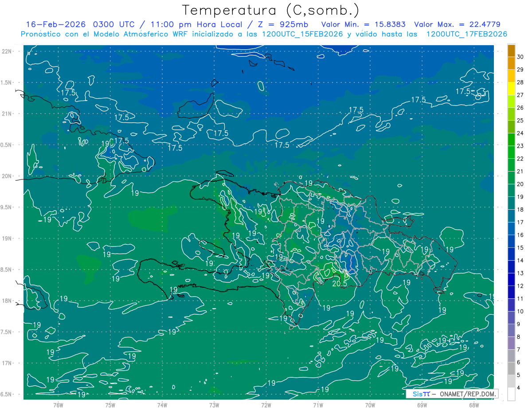532x411 pixels.
Task: Click the yellow swatch between 27 and 28
Action: (511, 89)
